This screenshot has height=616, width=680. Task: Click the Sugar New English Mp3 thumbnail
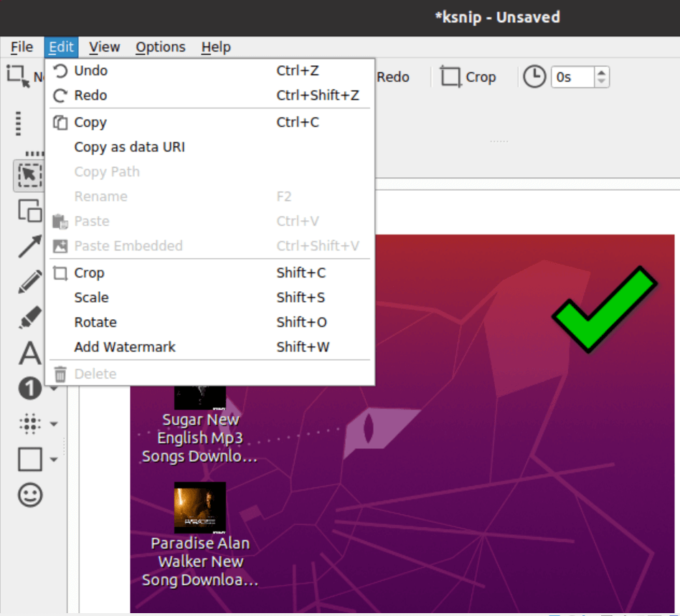click(x=200, y=397)
